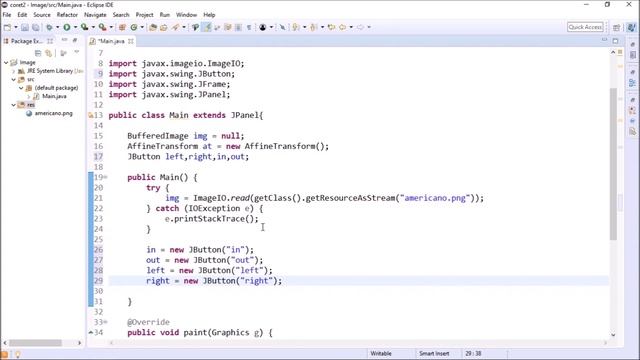Image resolution: width=640 pixels, height=360 pixels.
Task: Open the Back history dropdown arrow
Action: [351, 27]
